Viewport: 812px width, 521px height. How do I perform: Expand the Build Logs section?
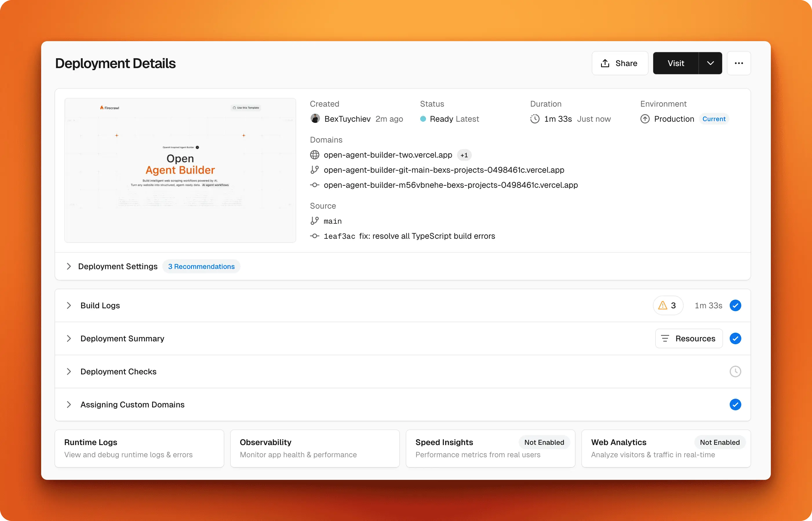pyautogui.click(x=69, y=305)
